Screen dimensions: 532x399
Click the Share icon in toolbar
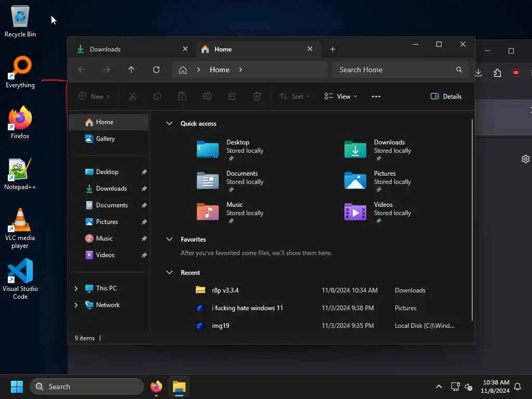pos(232,96)
